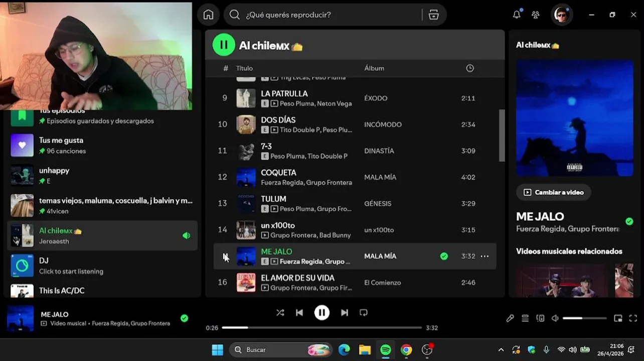Pause playback in bottom player bar
Screen dimensions: 644x361
[x=322, y=312]
